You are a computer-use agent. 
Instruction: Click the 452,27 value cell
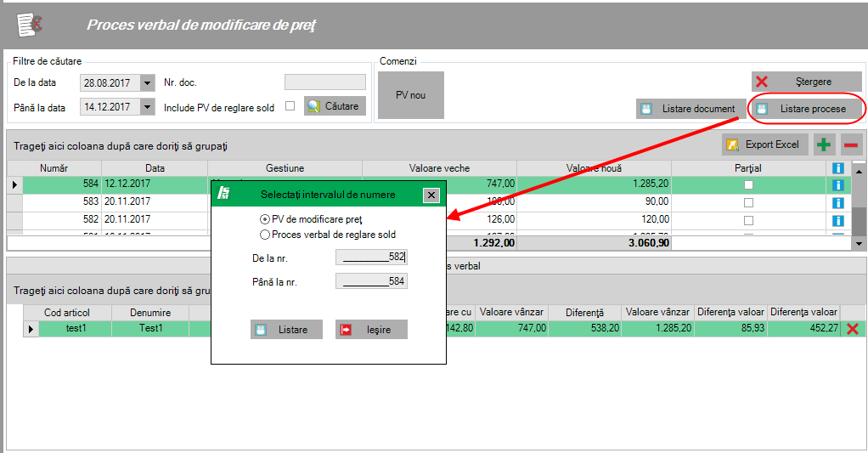click(x=803, y=328)
